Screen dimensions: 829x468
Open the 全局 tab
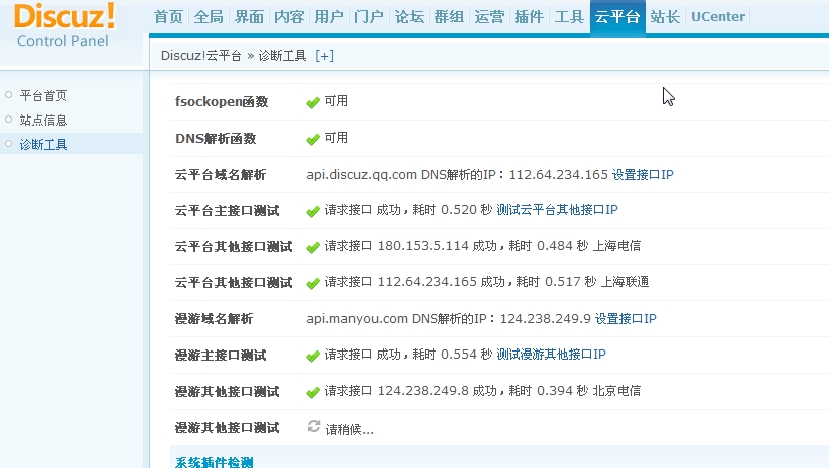click(208, 17)
